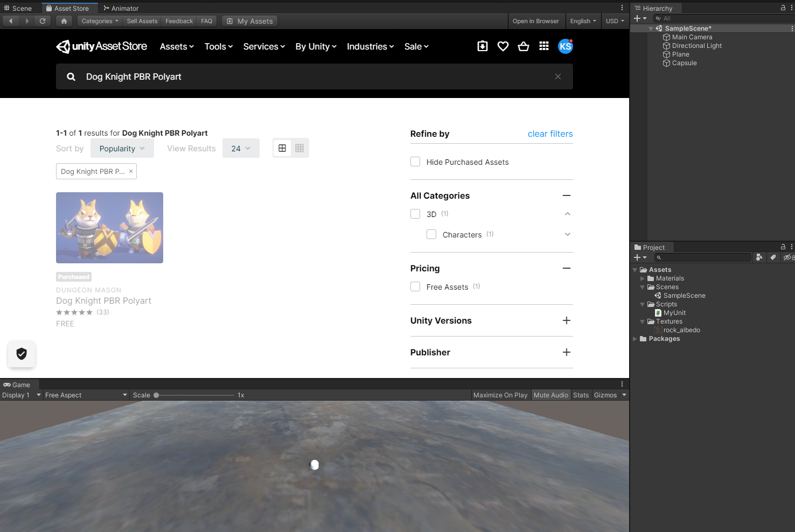
Task: Check the 3D category filter
Action: coord(415,214)
